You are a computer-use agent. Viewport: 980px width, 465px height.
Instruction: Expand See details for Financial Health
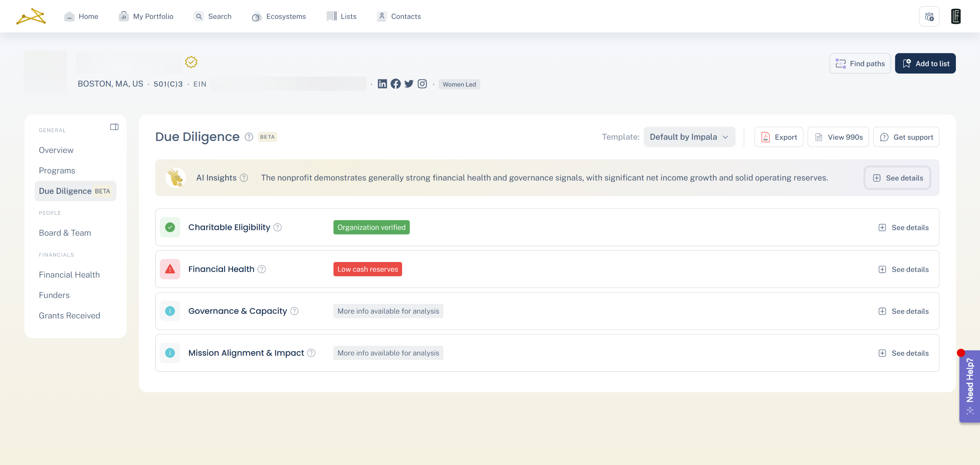(904, 269)
